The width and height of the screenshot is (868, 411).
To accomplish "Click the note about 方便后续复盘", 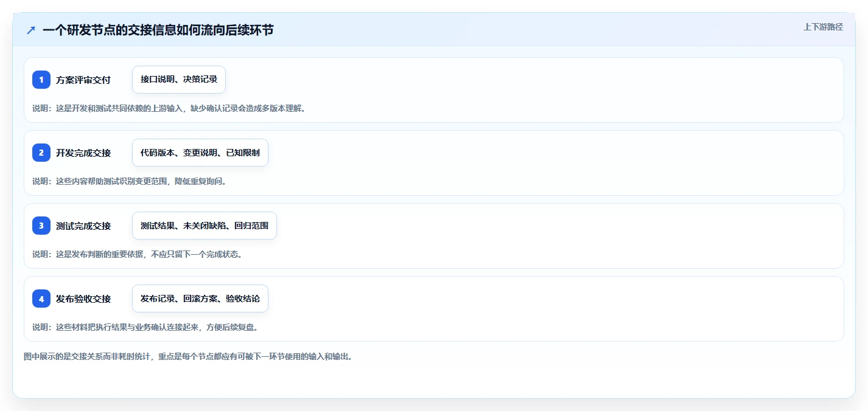I will (145, 327).
